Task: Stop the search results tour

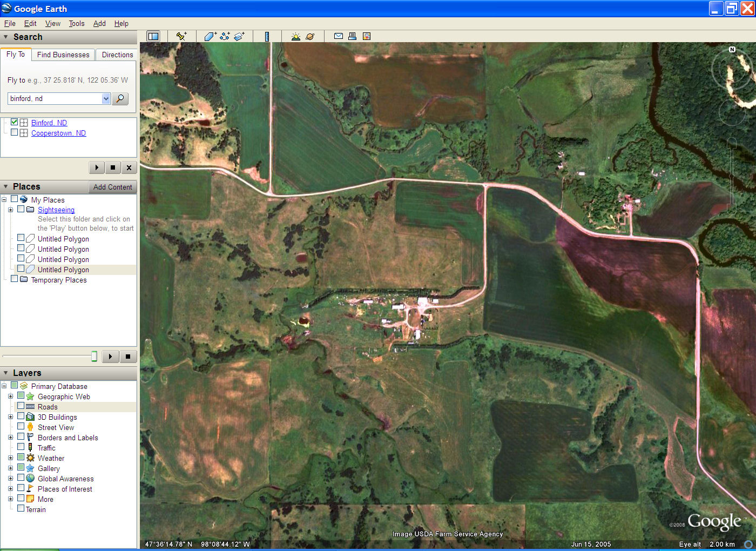Action: 113,167
